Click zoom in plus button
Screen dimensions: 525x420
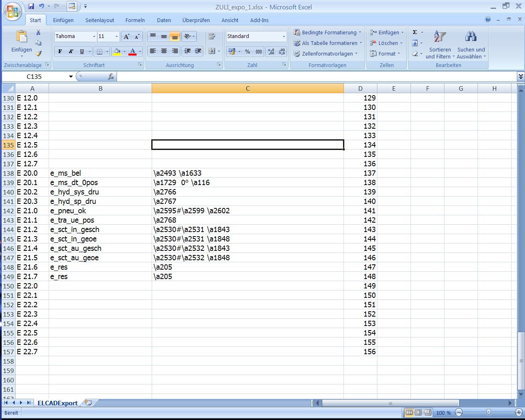point(519,413)
